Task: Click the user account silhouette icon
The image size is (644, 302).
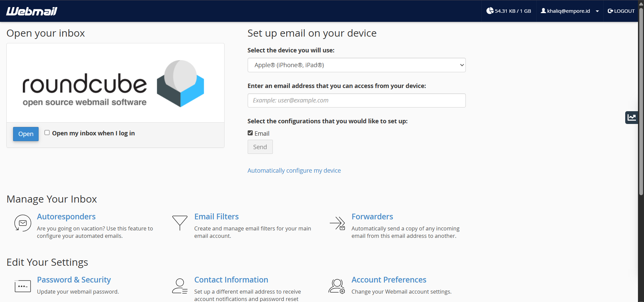Action: pyautogui.click(x=543, y=11)
